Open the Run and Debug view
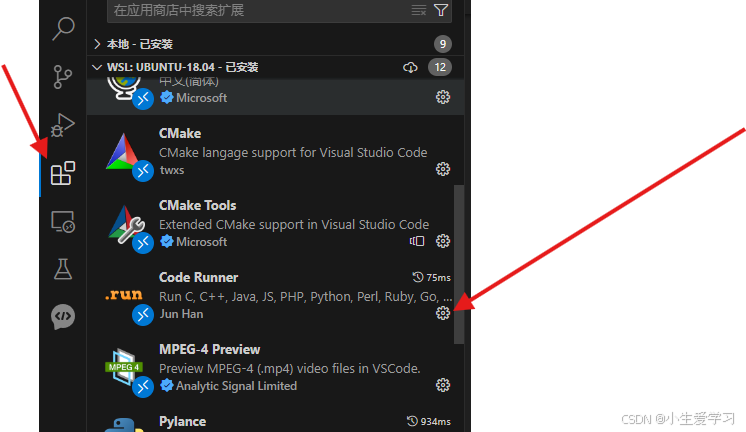Screen dimensions: 746x432 (63, 125)
